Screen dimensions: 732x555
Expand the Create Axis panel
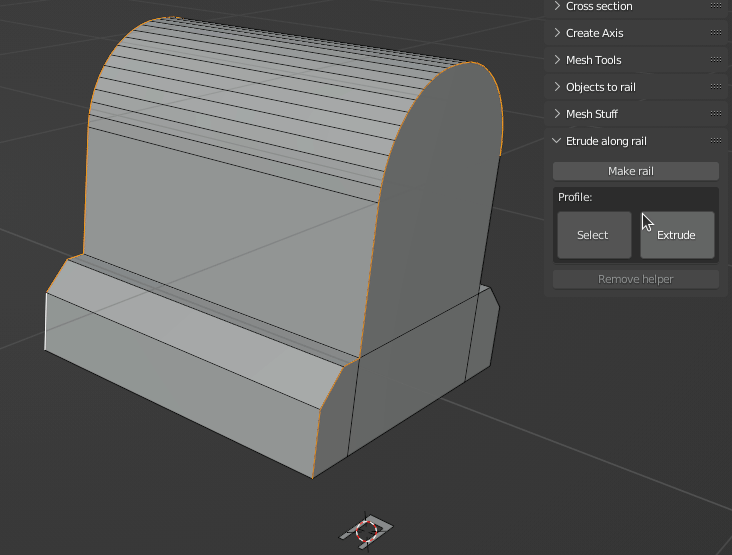click(594, 33)
